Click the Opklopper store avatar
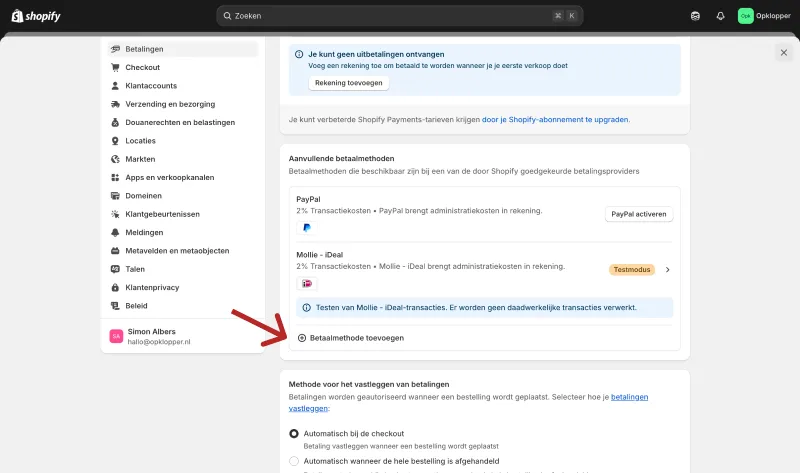The height and width of the screenshot is (473, 800). click(x=745, y=16)
